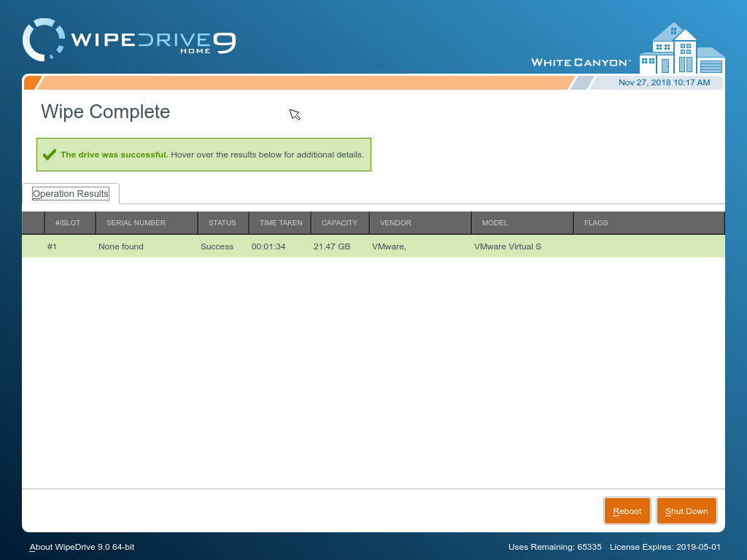
Task: Open the Operation Results tab
Action: (71, 194)
